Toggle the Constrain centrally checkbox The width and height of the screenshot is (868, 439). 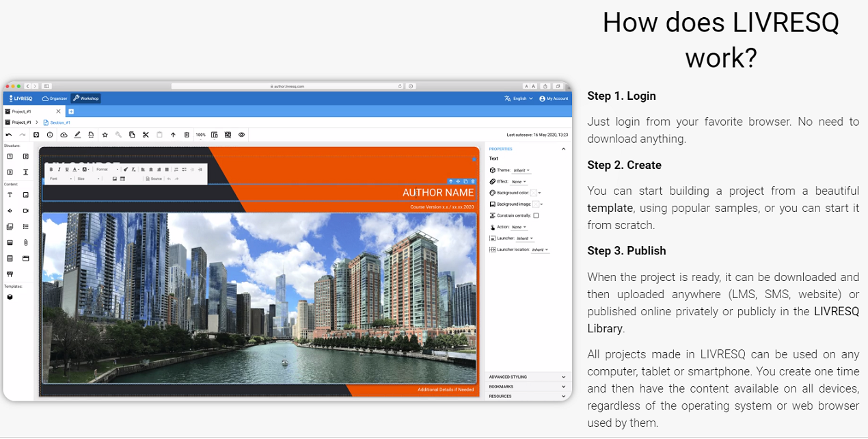pos(536,215)
